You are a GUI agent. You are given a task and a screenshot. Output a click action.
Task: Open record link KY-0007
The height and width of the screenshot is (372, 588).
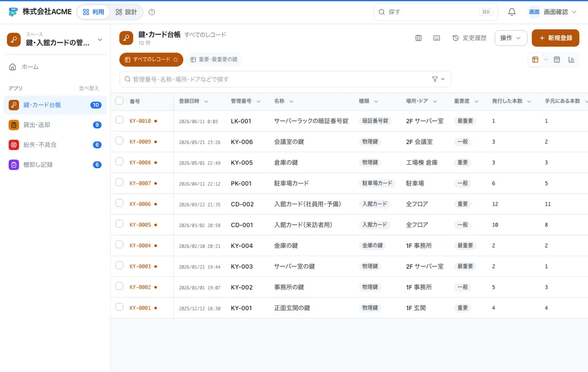(140, 183)
